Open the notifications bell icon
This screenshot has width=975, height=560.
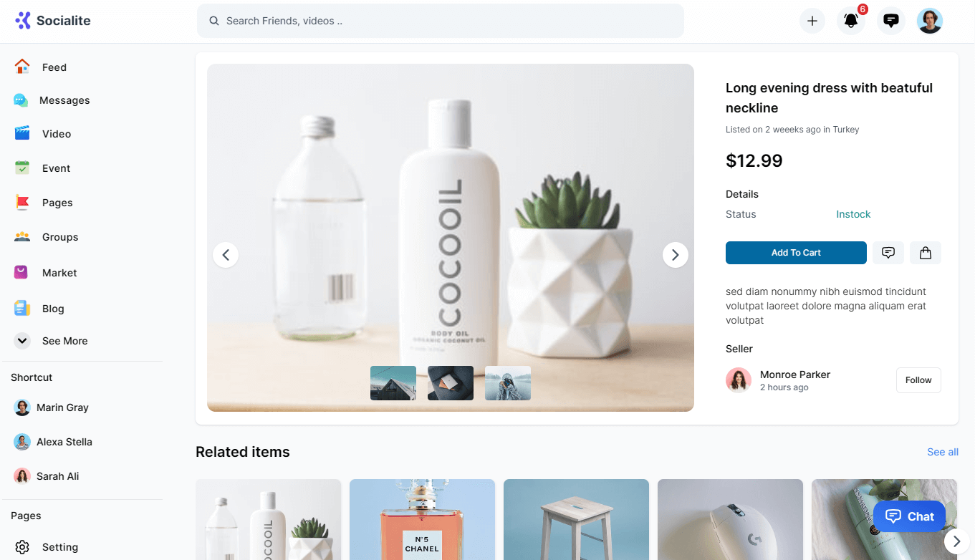point(851,21)
